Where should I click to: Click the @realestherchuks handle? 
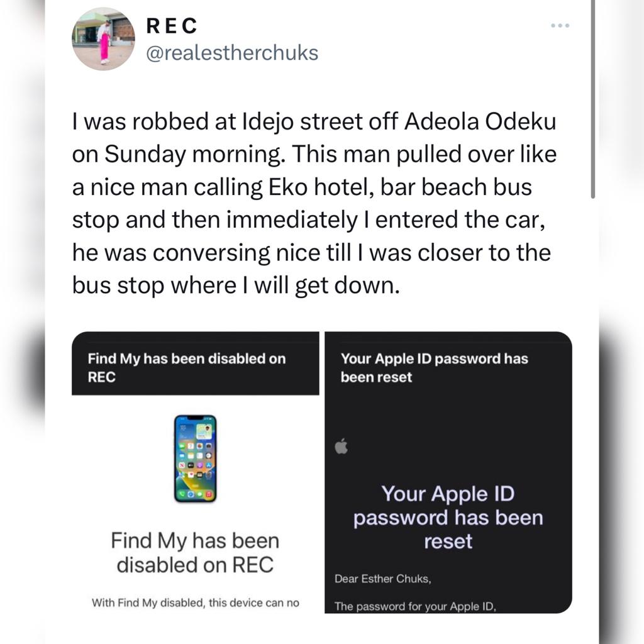pos(232,53)
